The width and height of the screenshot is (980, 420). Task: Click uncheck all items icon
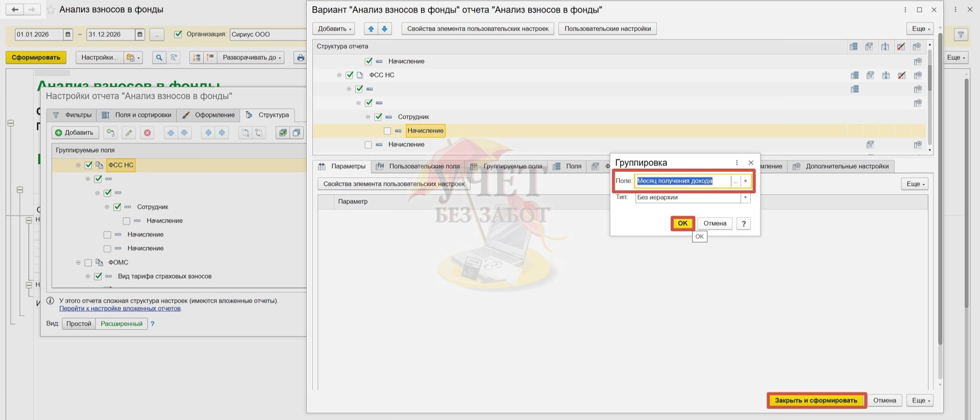pyautogui.click(x=296, y=133)
